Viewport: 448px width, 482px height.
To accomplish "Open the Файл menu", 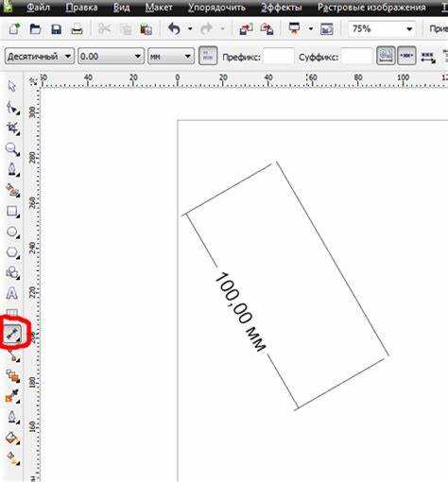I will 38,8.
